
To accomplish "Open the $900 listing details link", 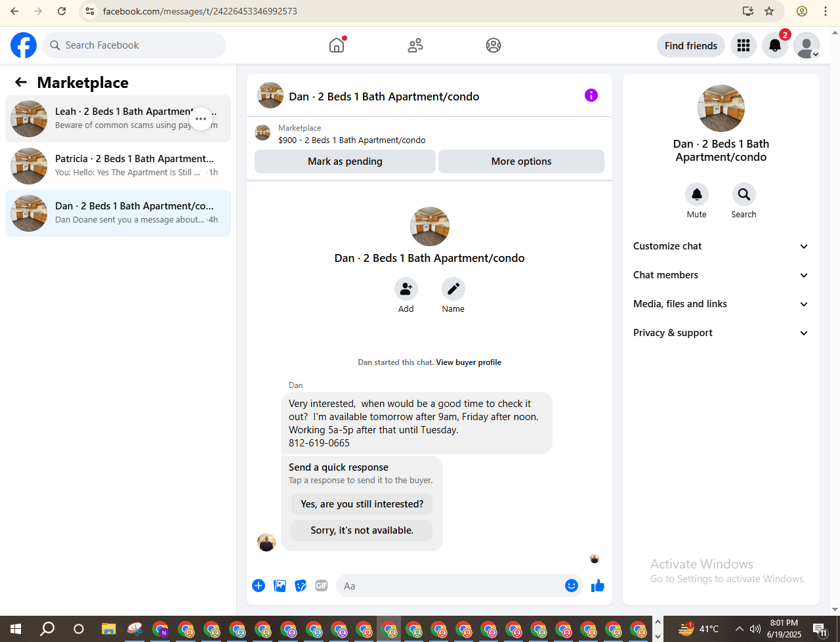I will pyautogui.click(x=352, y=140).
